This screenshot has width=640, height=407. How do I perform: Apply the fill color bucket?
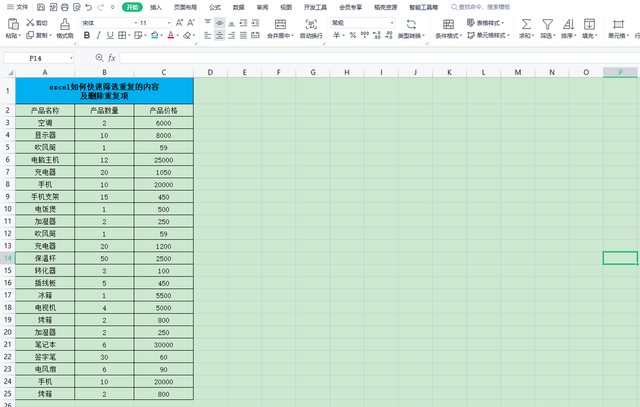(154, 36)
